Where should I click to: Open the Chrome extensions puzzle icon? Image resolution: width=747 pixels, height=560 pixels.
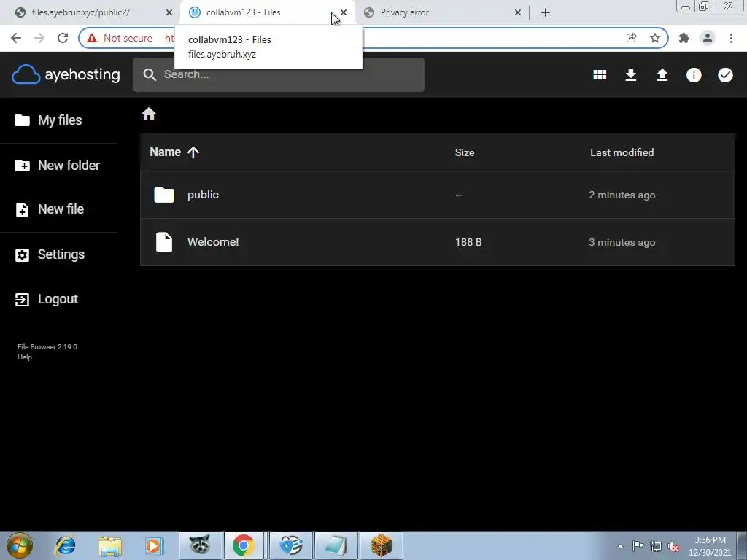tap(684, 38)
